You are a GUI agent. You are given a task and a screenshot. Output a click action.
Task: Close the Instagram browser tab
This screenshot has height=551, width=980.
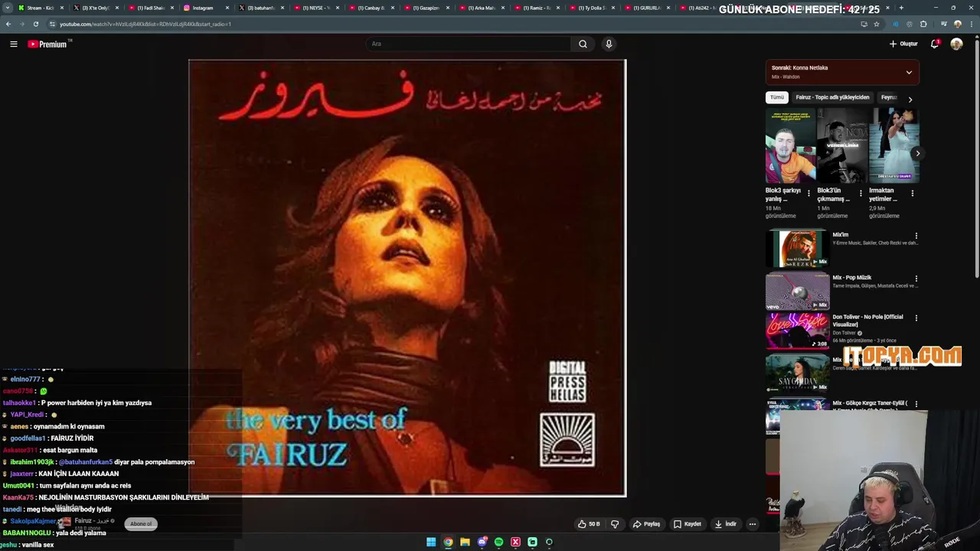pyautogui.click(x=227, y=8)
